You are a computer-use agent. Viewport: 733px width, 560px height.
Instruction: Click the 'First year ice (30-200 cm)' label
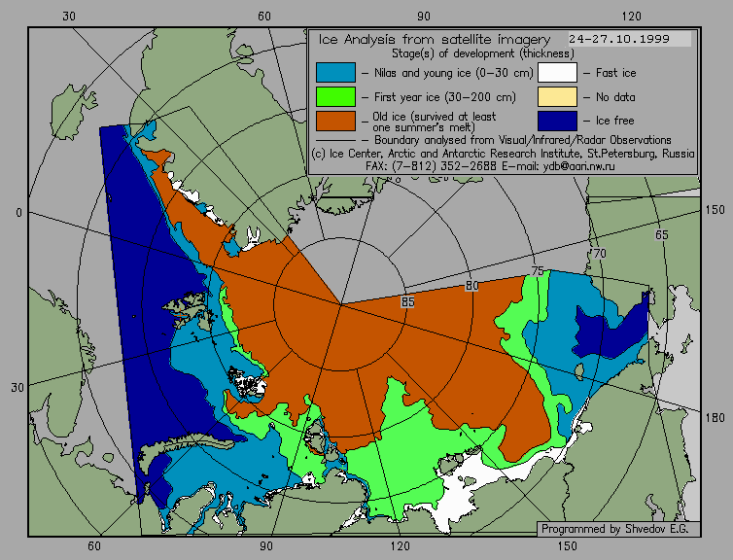pos(445,97)
